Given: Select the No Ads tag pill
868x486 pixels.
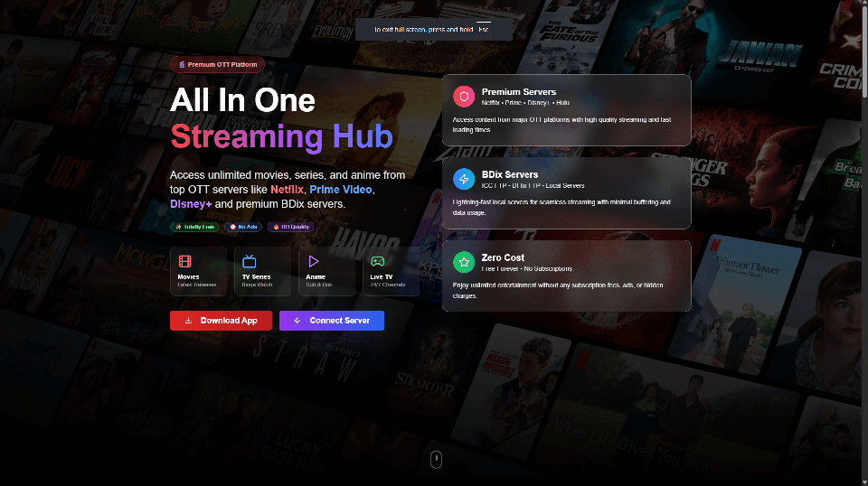Looking at the screenshot, I should tap(243, 227).
